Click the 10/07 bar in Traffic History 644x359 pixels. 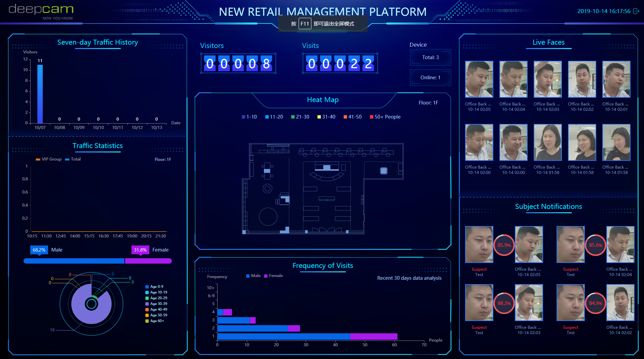point(40,94)
